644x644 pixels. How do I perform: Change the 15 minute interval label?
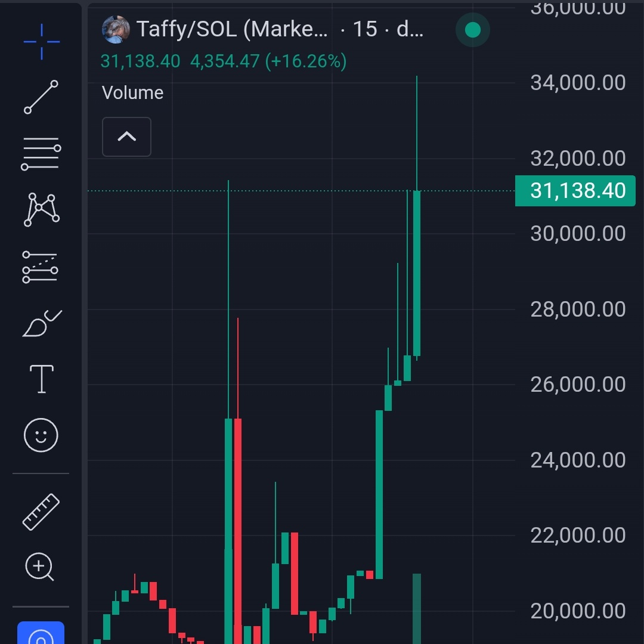coord(365,29)
